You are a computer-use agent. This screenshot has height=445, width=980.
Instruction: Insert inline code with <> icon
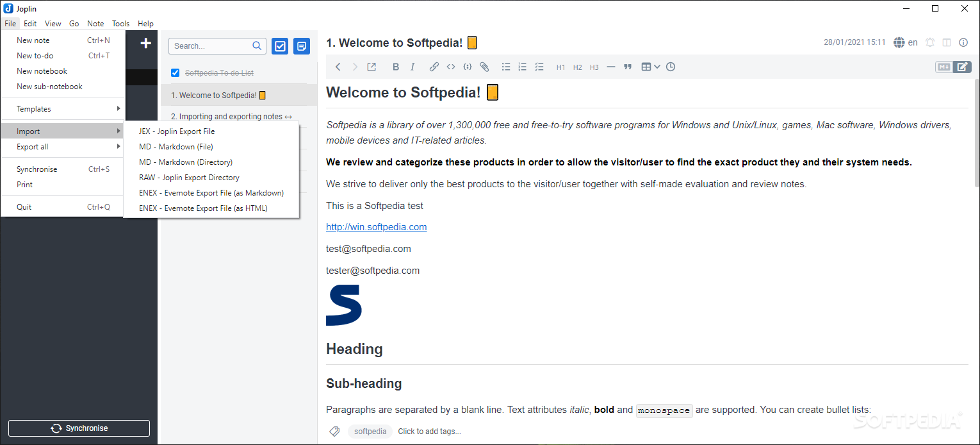[x=451, y=67]
